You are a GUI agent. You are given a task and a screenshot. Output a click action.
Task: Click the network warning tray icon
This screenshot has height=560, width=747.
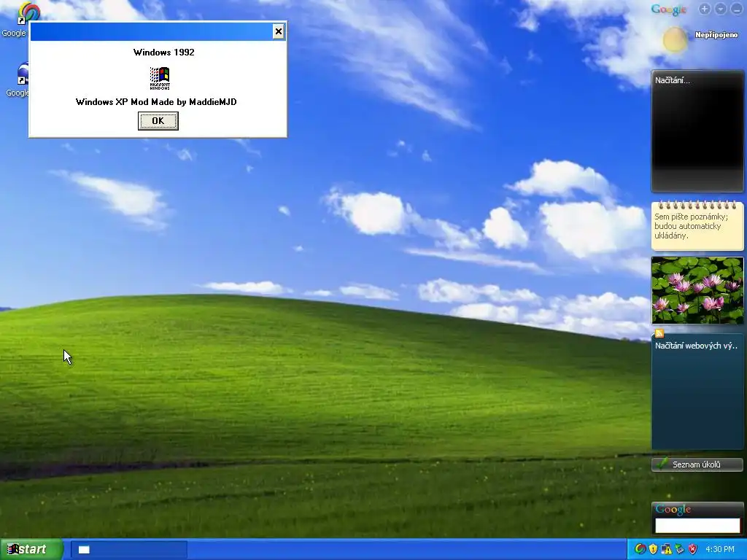pos(666,549)
